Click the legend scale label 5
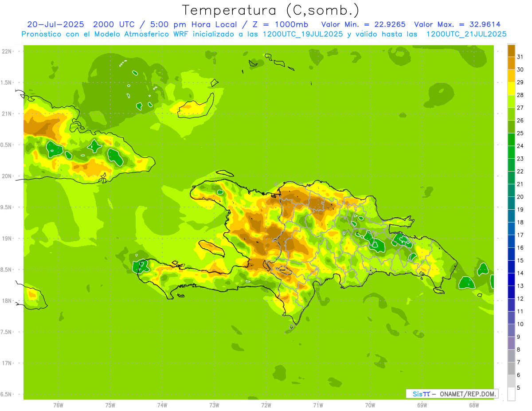 pos(519,388)
